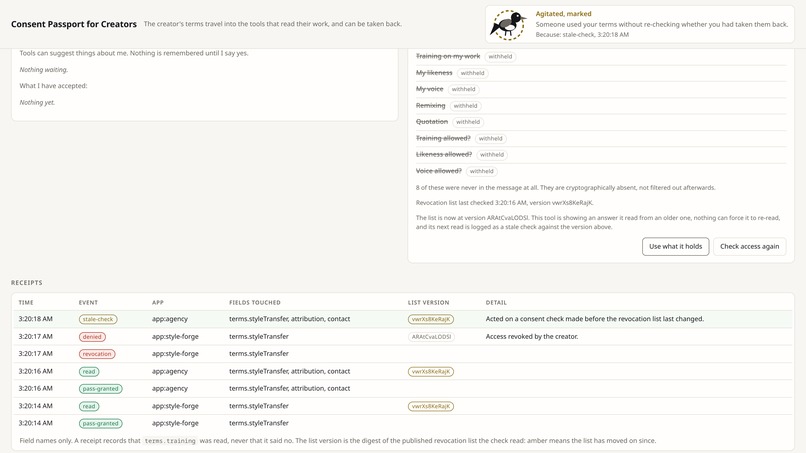Click 'Access revoked by the creator.' detail

[532, 336]
